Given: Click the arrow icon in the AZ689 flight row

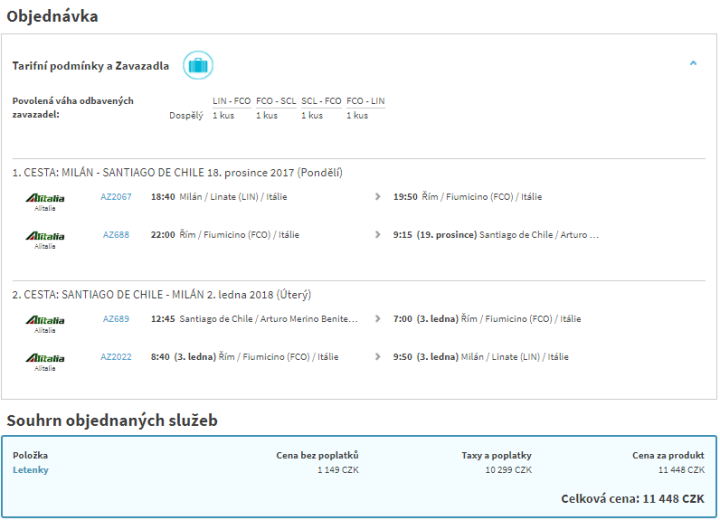Looking at the screenshot, I should (377, 319).
